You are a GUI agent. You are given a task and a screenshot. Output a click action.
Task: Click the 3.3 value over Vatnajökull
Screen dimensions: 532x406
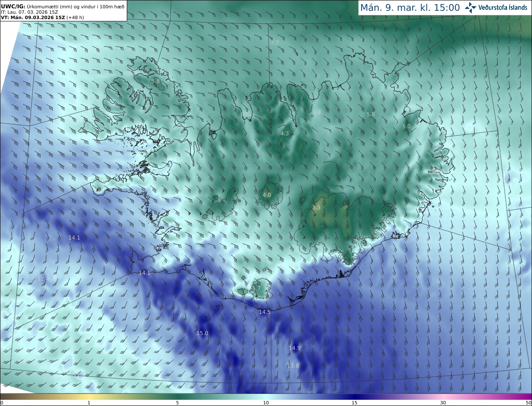tap(316, 207)
